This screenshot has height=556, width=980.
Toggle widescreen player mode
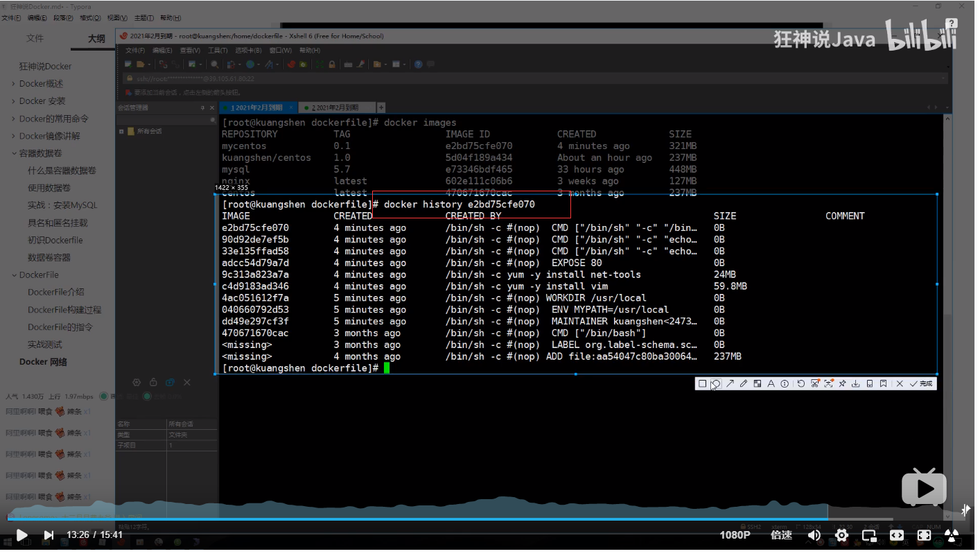(897, 535)
